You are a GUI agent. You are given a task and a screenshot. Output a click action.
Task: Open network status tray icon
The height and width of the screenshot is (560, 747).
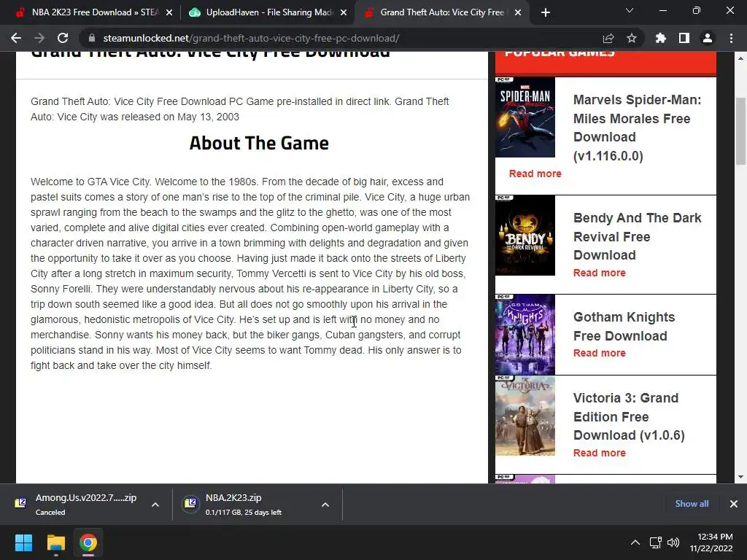tap(656, 542)
